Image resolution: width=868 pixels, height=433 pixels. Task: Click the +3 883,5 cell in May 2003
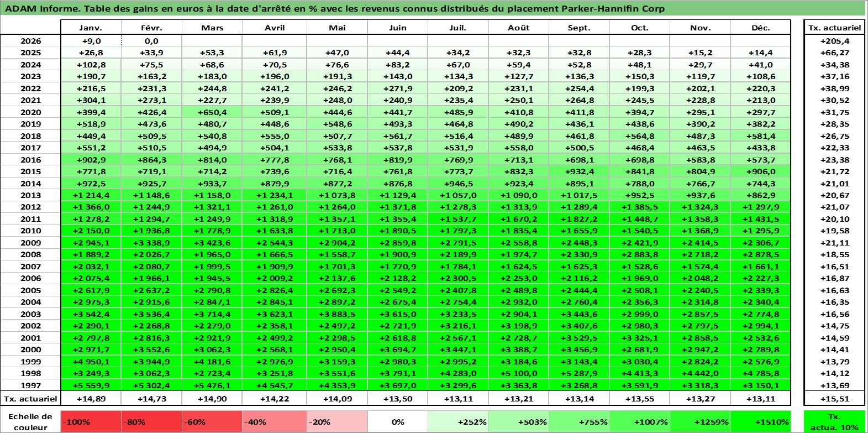[x=336, y=314]
